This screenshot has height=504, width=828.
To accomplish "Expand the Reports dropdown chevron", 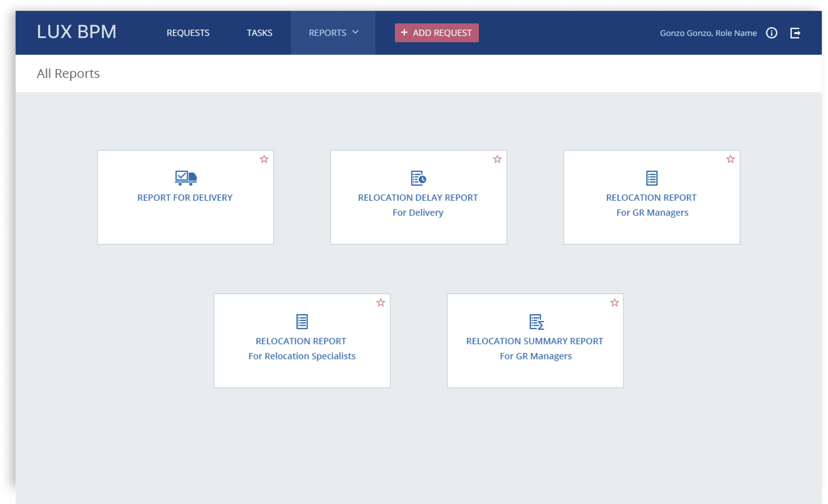I will coord(356,32).
